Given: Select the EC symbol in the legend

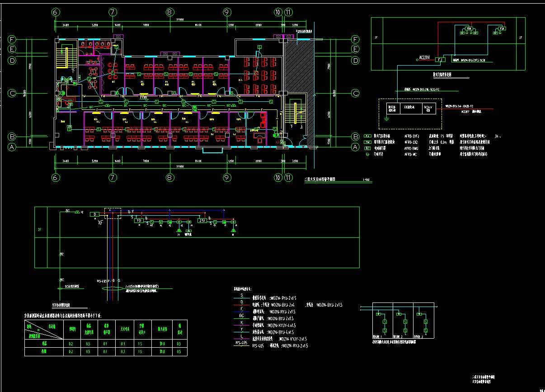Looking at the screenshot, I should click(367, 148).
